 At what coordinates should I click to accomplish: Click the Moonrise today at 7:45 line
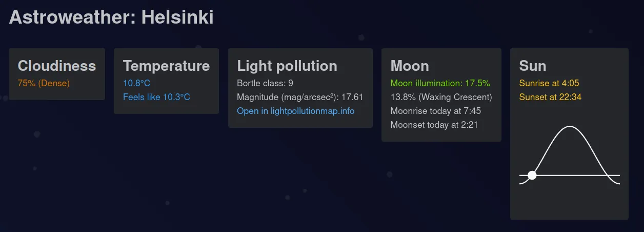(x=435, y=111)
